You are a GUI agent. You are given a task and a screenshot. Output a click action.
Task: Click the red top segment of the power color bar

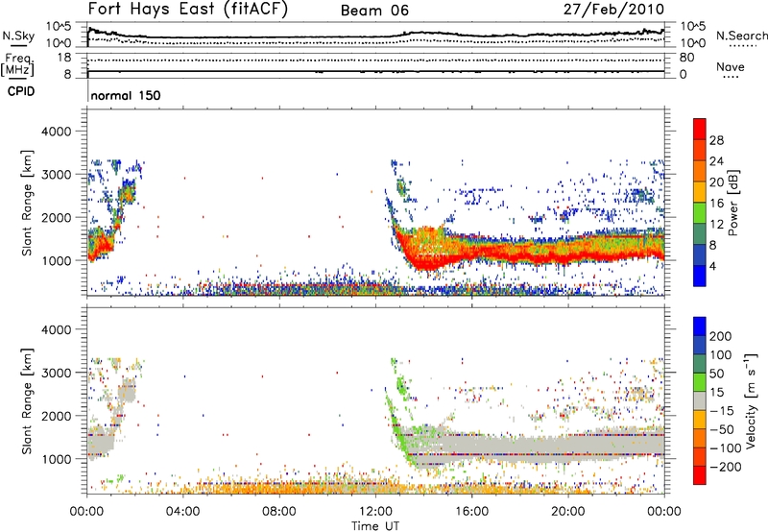point(700,129)
